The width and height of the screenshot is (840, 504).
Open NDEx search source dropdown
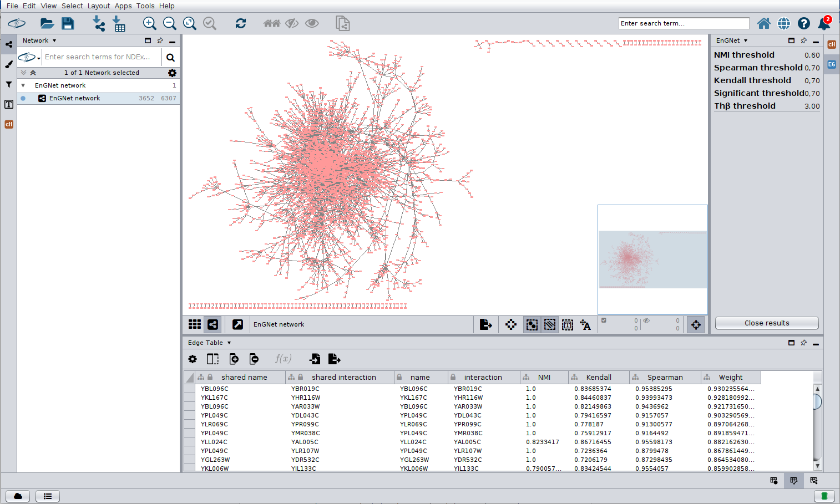[30, 57]
